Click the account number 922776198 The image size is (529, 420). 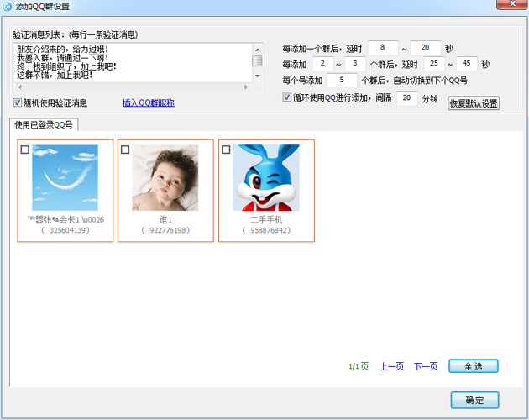[x=165, y=230]
